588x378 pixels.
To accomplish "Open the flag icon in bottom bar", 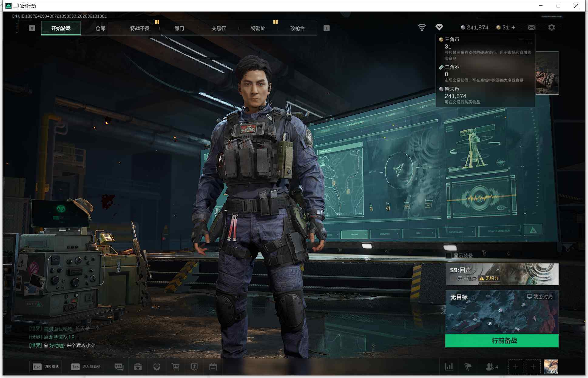I will click(x=468, y=367).
